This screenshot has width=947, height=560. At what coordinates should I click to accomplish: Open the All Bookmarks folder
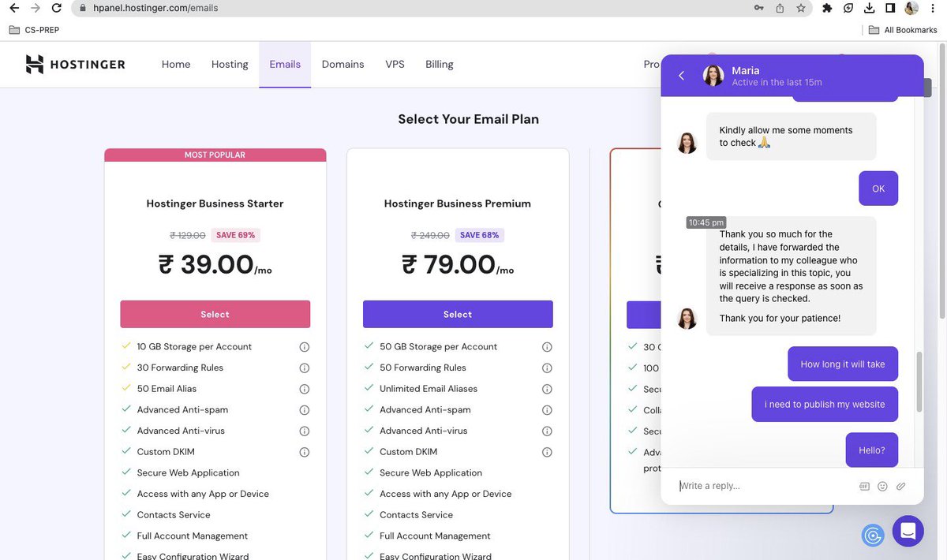point(903,30)
